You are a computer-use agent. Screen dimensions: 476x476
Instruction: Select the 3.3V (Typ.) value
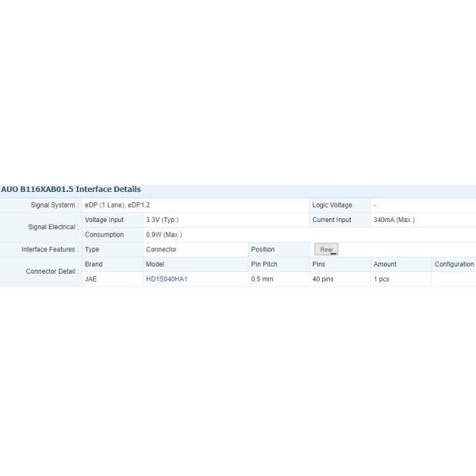(162, 220)
